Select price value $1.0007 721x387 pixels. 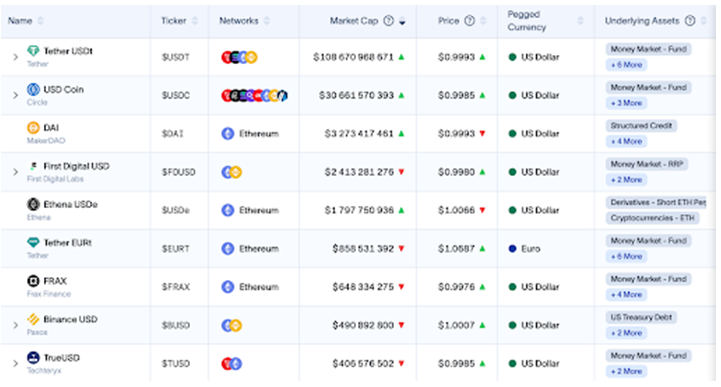click(x=457, y=325)
